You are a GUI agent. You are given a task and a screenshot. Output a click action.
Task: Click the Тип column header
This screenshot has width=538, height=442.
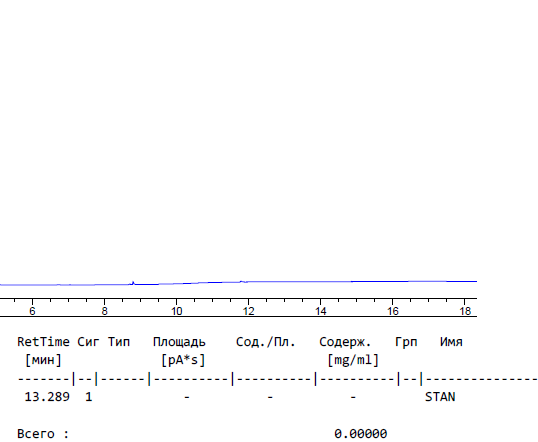pos(119,342)
